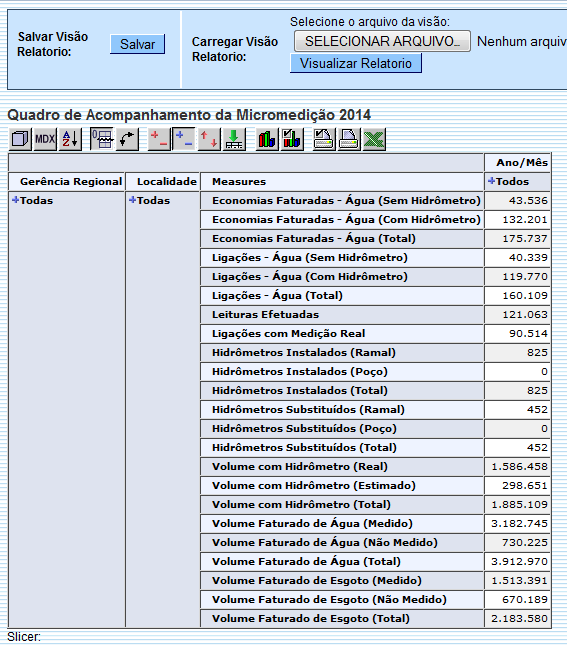The width and height of the screenshot is (567, 647).
Task: Show the chart using bar chart icon
Action: coord(267,139)
